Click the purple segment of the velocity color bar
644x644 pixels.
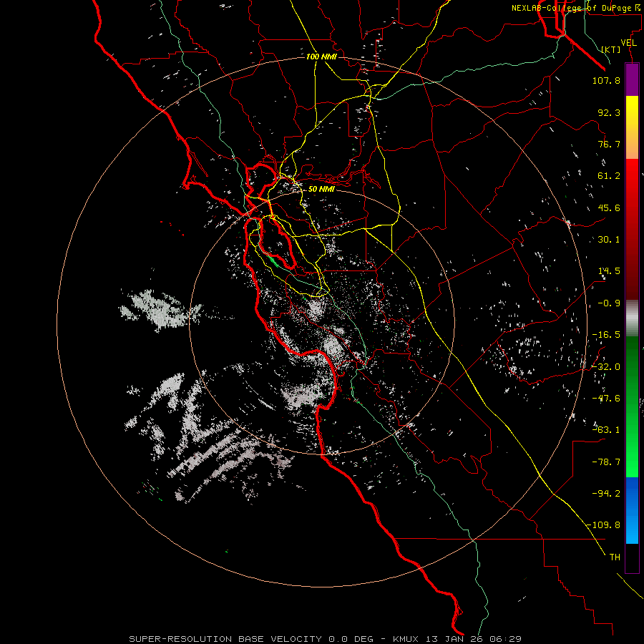pos(632,80)
